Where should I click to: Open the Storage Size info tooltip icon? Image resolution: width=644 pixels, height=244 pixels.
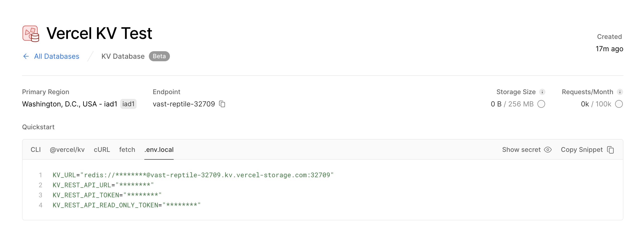pos(542,92)
